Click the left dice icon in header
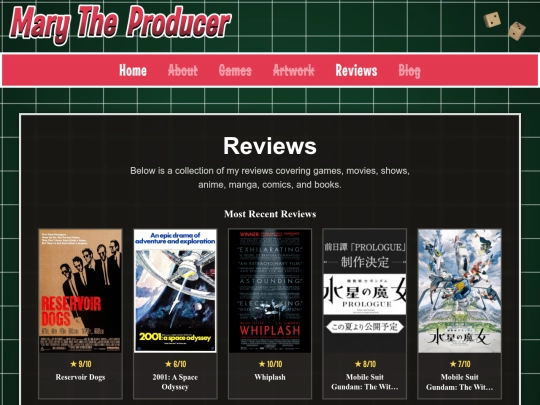Image resolution: width=540 pixels, height=405 pixels. pyautogui.click(x=492, y=20)
